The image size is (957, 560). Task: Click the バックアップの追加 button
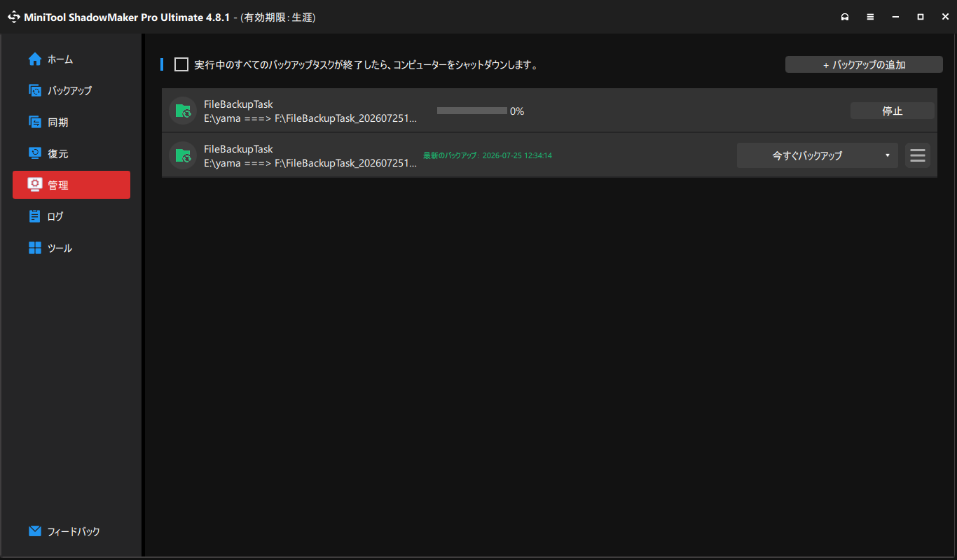coord(864,64)
